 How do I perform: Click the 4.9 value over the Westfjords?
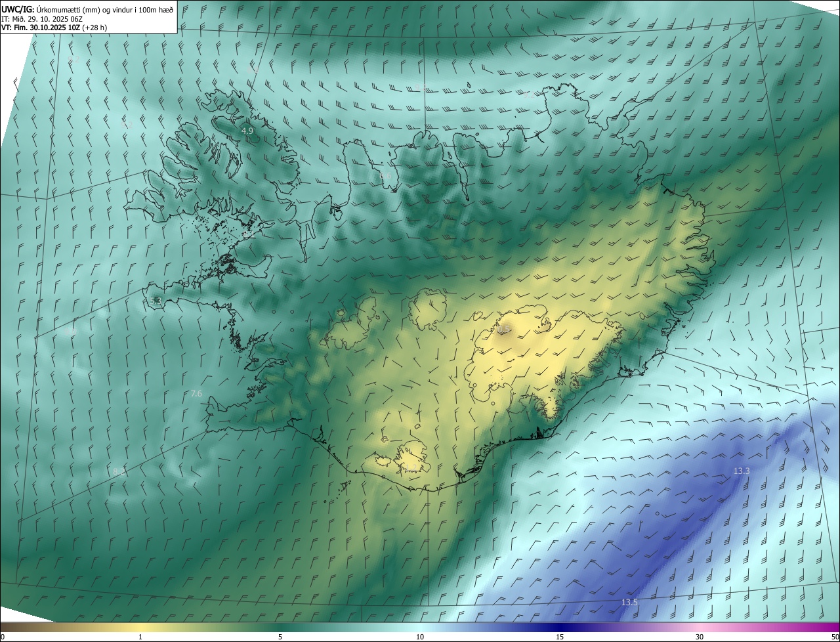coord(247,131)
